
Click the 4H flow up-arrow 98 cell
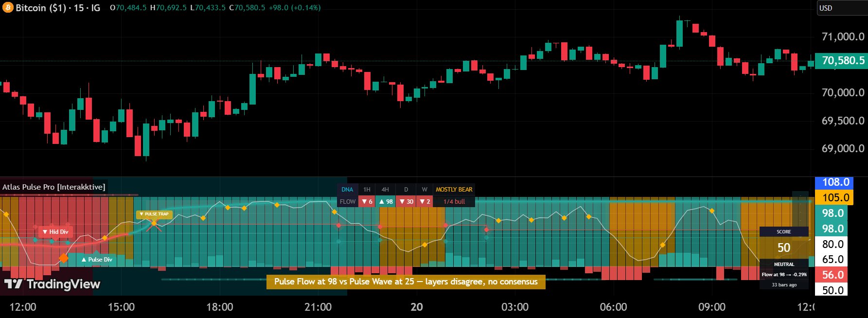click(x=386, y=201)
